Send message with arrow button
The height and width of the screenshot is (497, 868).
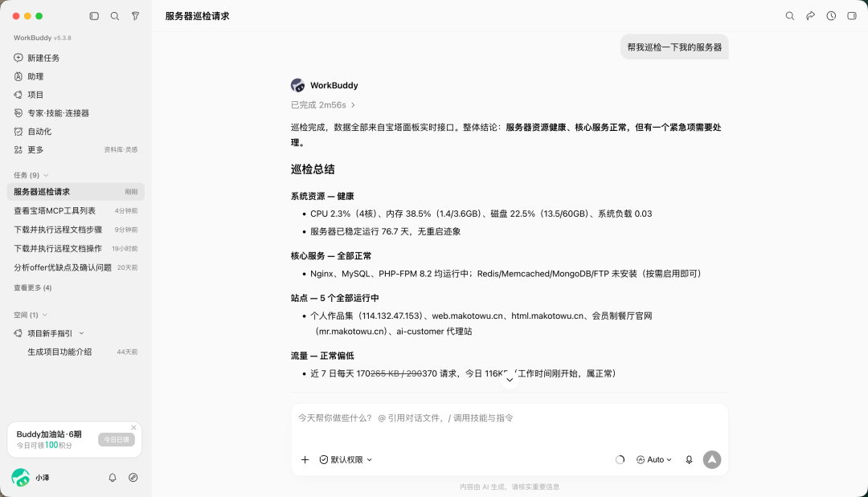[712, 459]
